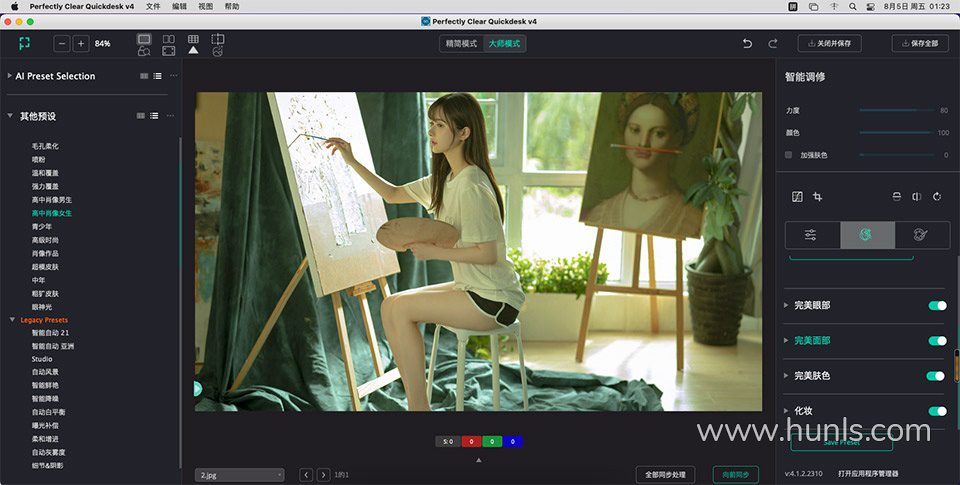This screenshot has width=960, height=485.
Task: Select the dashed split-view icon
Action: pyautogui.click(x=217, y=39)
